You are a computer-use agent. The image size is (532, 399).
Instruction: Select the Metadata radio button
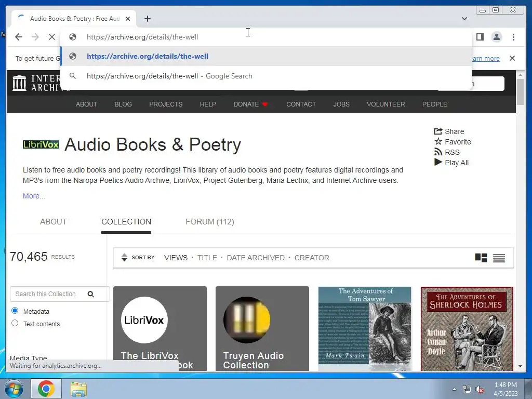point(15,311)
